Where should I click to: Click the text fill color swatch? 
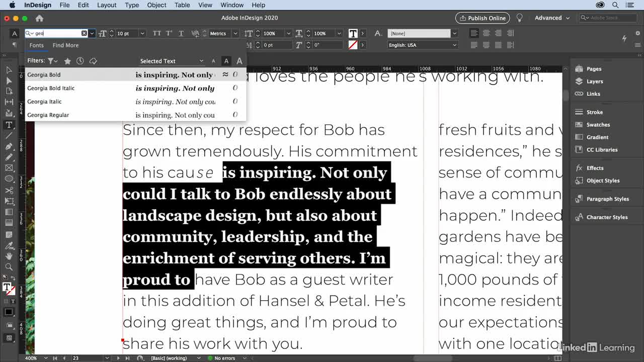tap(353, 33)
